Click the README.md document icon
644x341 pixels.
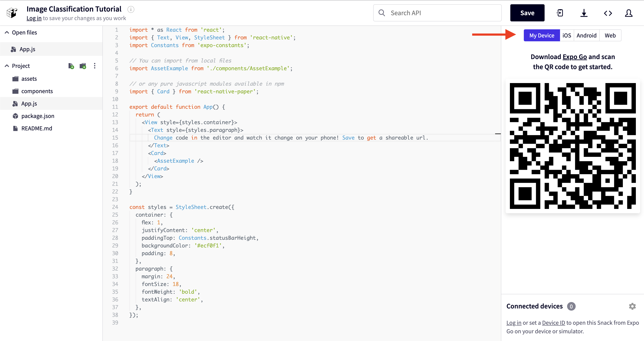15,128
